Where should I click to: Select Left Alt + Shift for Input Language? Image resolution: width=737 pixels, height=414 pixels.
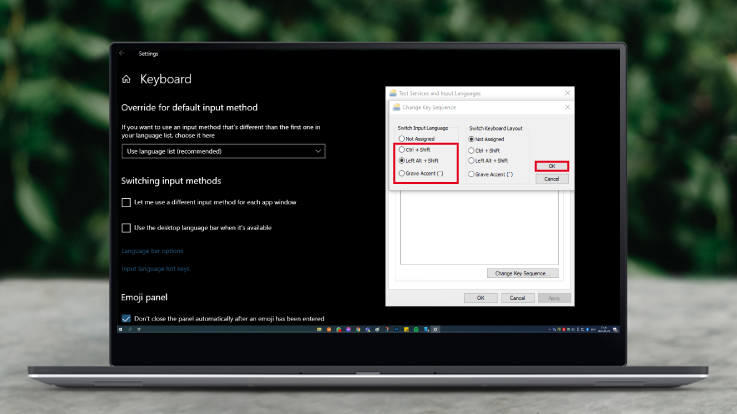coord(402,160)
